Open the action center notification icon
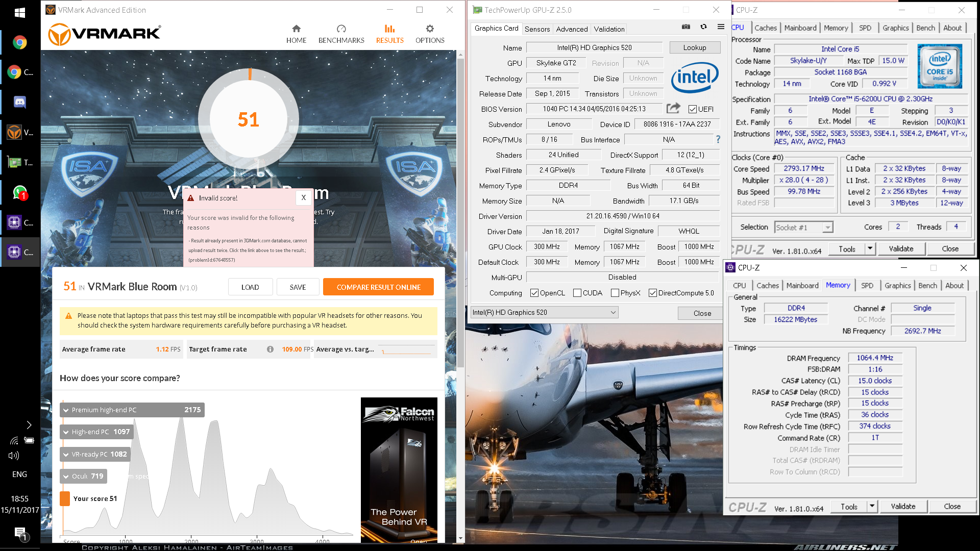The height and width of the screenshot is (551, 980). [x=20, y=533]
